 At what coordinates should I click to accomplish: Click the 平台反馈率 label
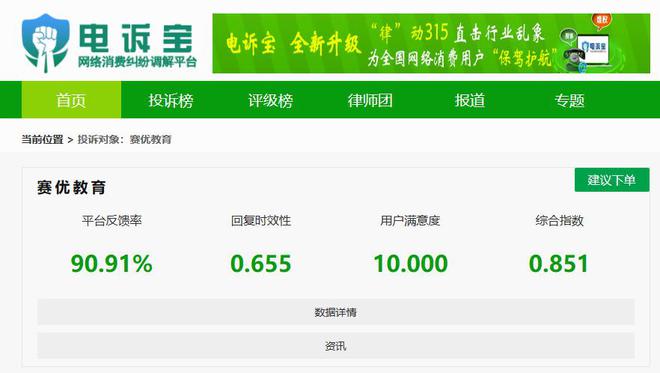click(112, 220)
